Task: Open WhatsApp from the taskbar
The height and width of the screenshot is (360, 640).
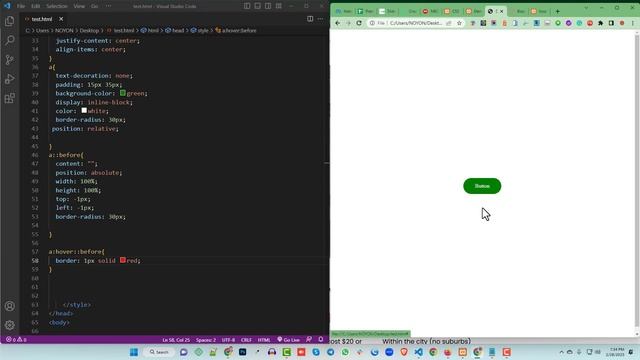Action: tap(345, 352)
